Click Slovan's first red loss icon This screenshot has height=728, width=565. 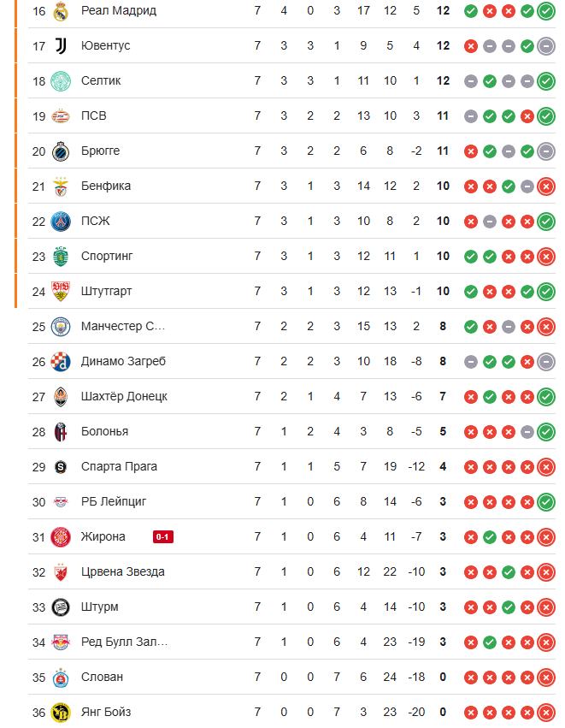[x=471, y=678]
